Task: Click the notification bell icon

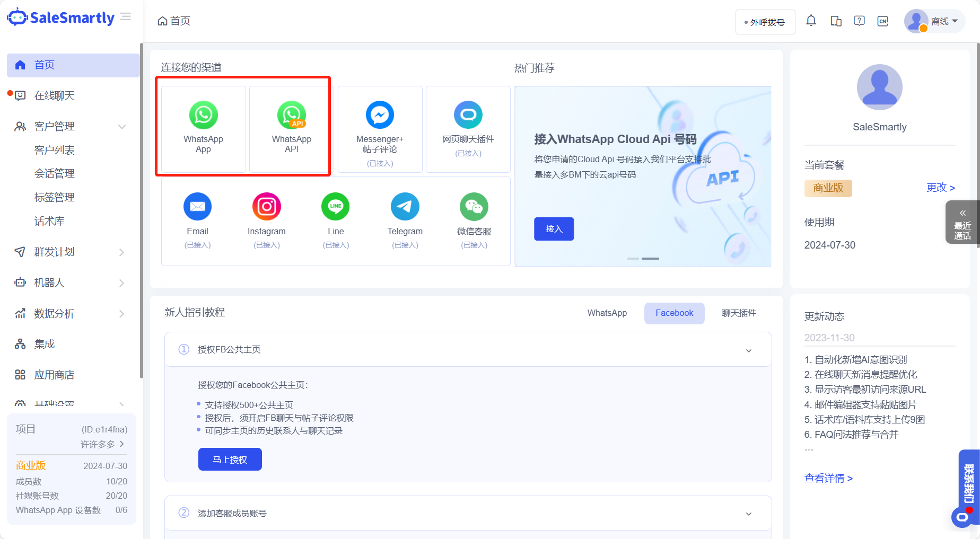Action: click(811, 21)
